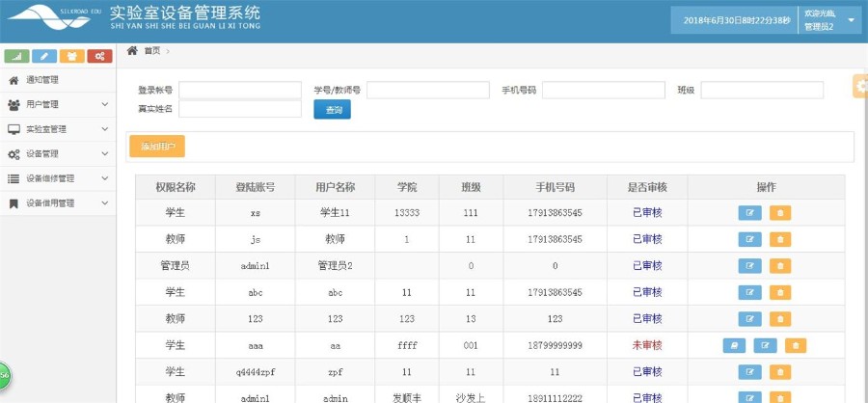Expand chevron beside 实验室管理
This screenshot has height=403, width=868.
(104, 129)
